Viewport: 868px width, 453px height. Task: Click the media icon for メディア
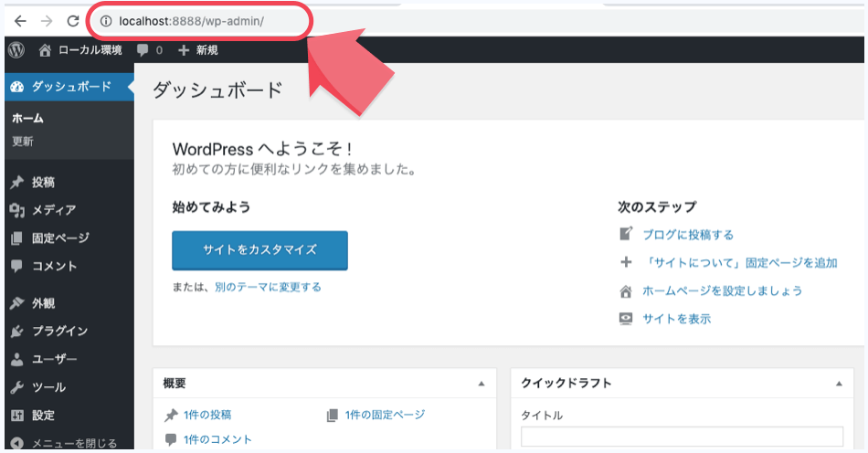(17, 210)
